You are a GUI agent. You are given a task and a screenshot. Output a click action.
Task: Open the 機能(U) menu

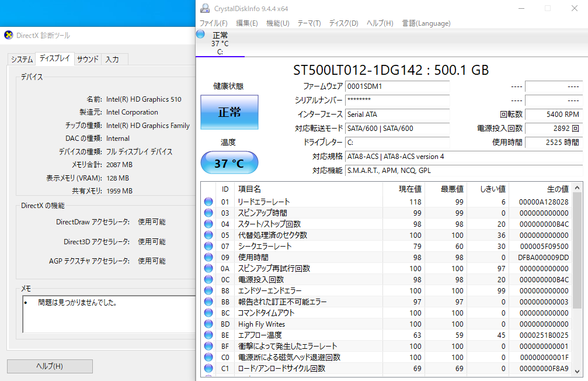277,23
